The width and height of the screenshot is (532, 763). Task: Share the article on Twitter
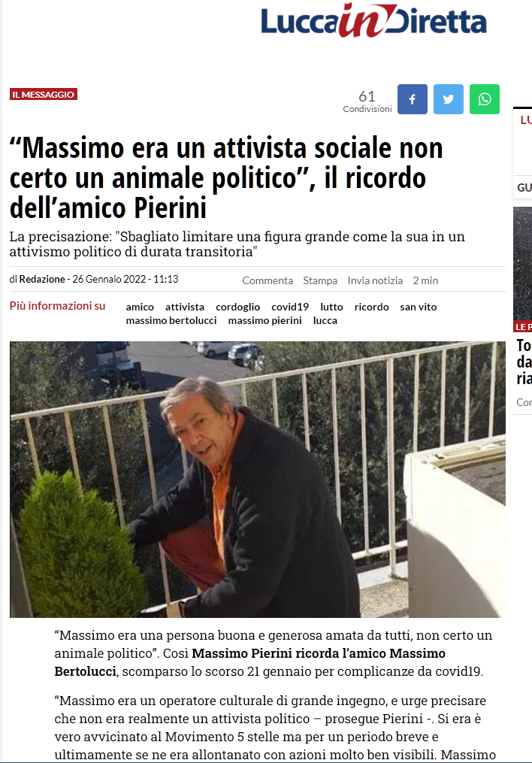click(449, 99)
